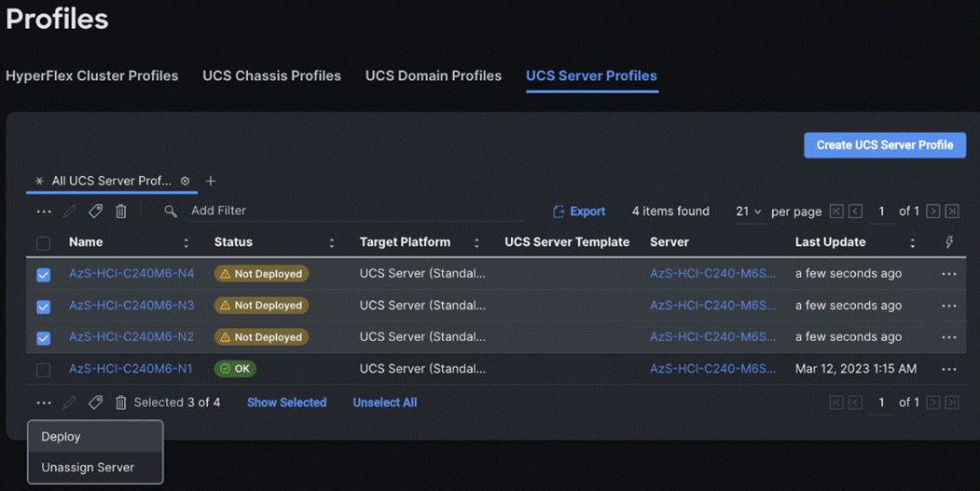This screenshot has width=980, height=491.
Task: Click the bottom toolbar tag icon
Action: pyautogui.click(x=95, y=402)
